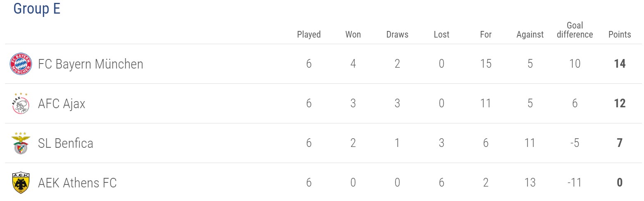Select the Group E heading
This screenshot has width=644, height=201.
coord(37,9)
